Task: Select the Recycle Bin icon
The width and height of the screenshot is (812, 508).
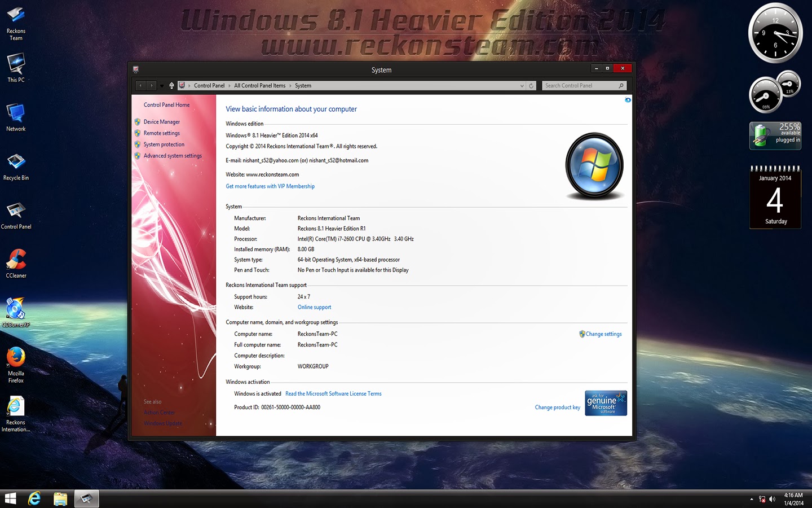Action: pos(16,166)
